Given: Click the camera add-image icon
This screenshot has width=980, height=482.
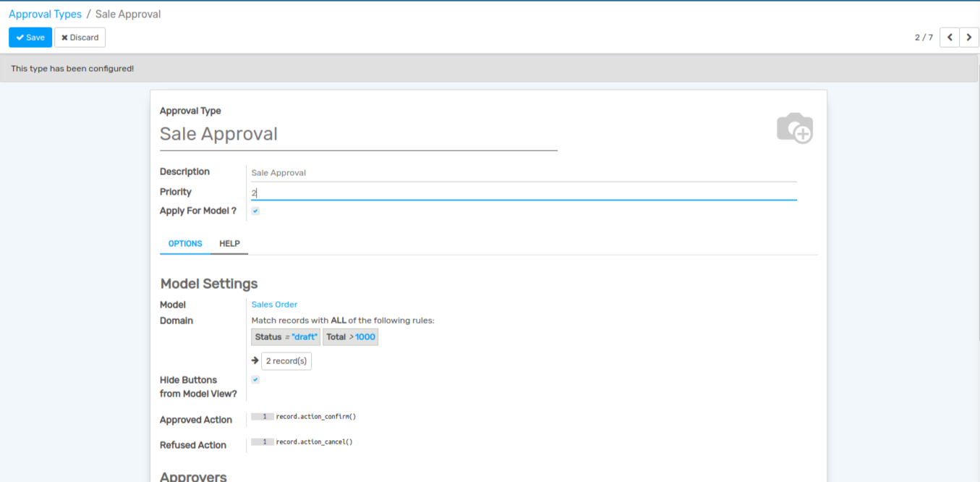Looking at the screenshot, I should pyautogui.click(x=794, y=128).
